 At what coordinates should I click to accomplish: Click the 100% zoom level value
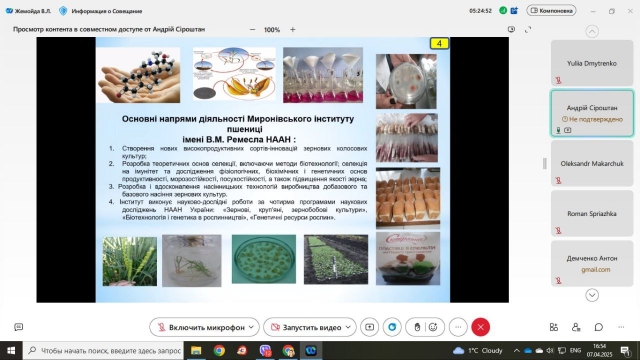click(x=272, y=30)
